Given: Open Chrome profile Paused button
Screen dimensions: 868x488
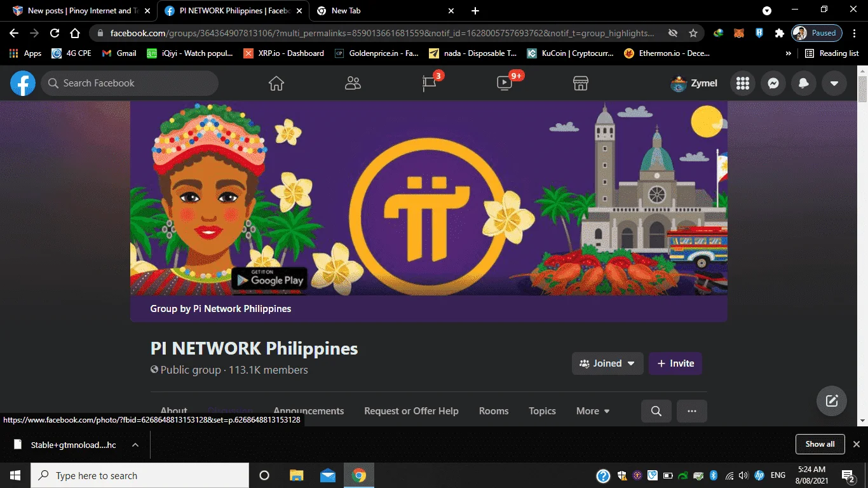Looking at the screenshot, I should click(x=817, y=33).
